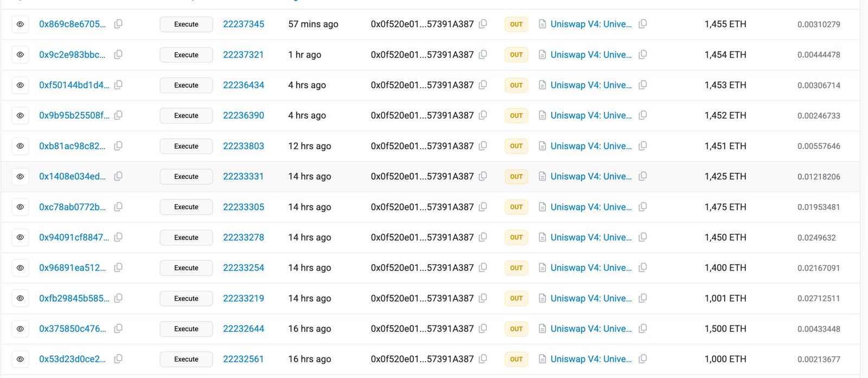The height and width of the screenshot is (378, 868).
Task: Copy Uniswap V4 address in 1,454 ETH row
Action: [643, 54]
